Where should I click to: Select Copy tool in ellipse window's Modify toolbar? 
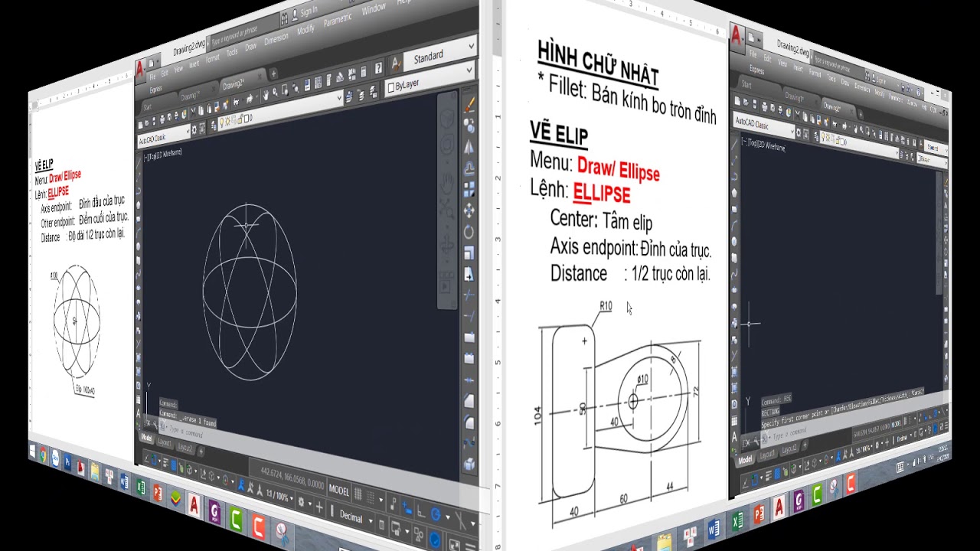click(470, 125)
